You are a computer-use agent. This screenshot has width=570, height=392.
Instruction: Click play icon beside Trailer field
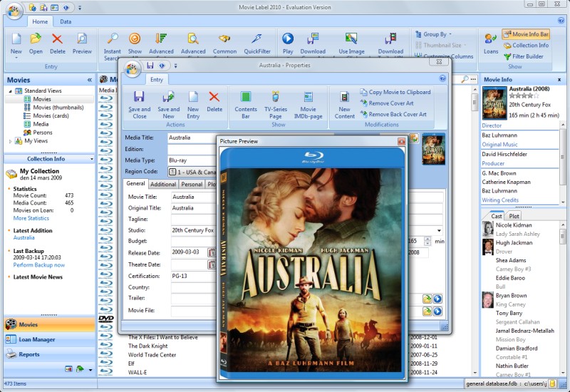pos(437,299)
